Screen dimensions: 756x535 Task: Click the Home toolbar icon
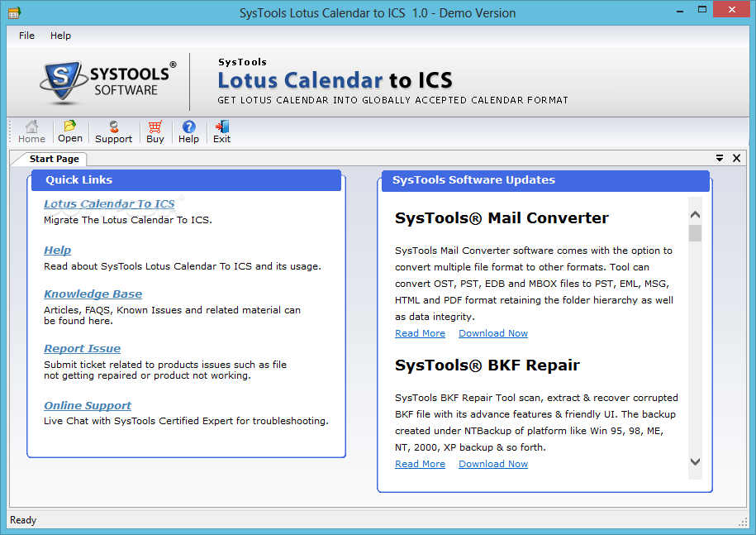click(32, 131)
